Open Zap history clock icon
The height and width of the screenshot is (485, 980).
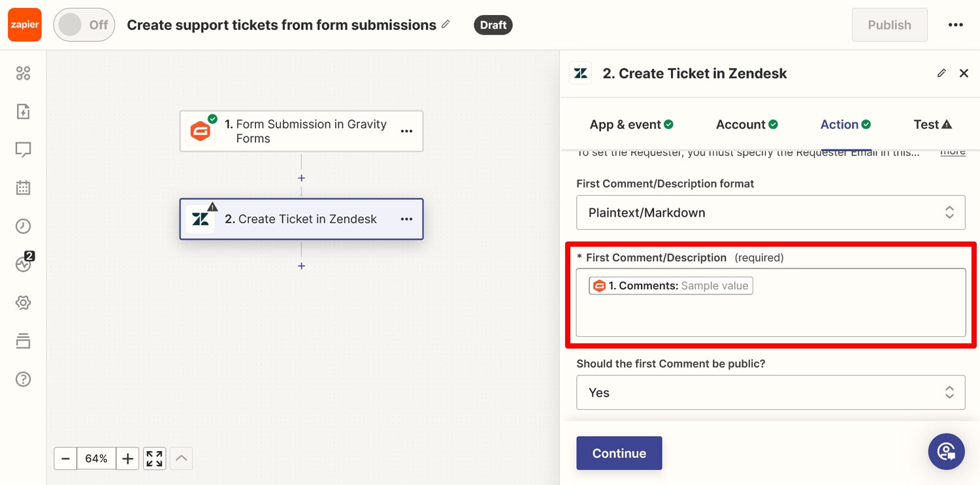pyautogui.click(x=23, y=227)
